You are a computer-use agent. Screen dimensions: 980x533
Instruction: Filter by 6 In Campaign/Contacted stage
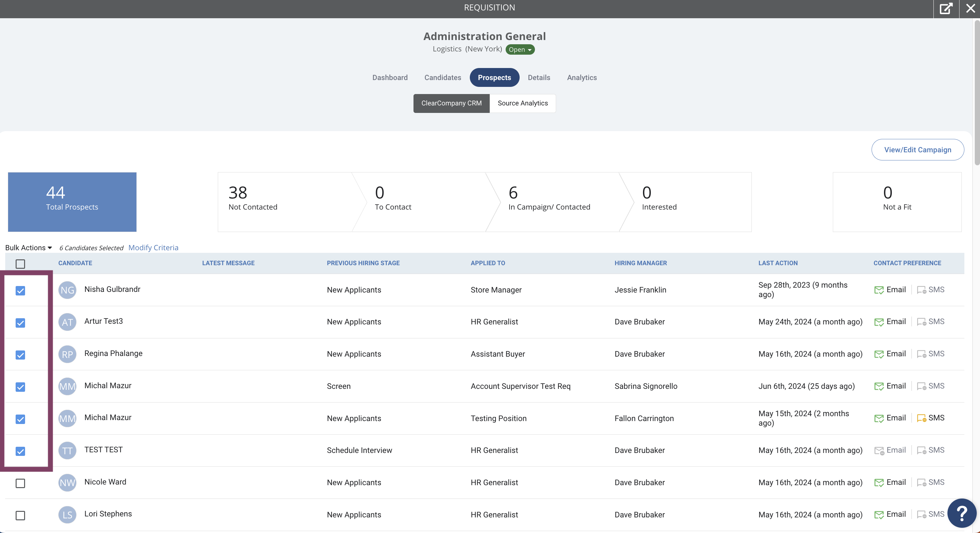559,202
